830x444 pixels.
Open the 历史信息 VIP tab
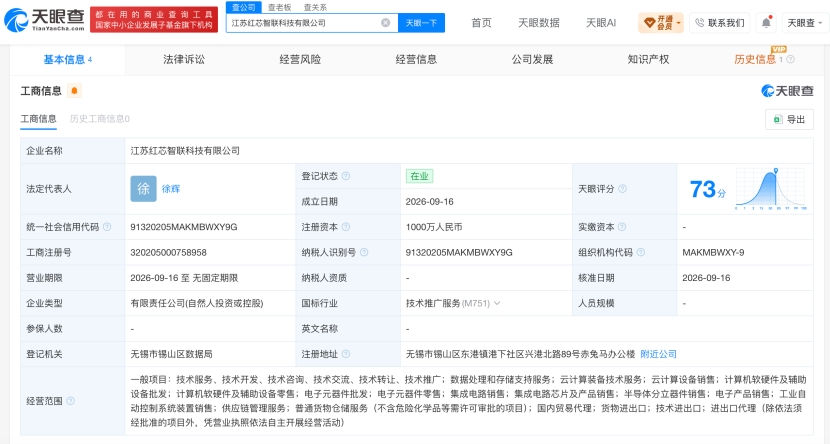[x=755, y=59]
